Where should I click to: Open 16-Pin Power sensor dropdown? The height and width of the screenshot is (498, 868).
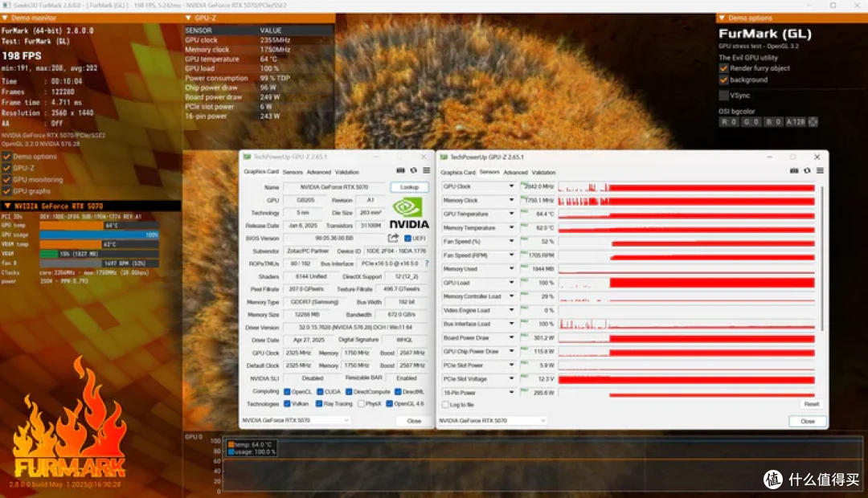(x=511, y=392)
